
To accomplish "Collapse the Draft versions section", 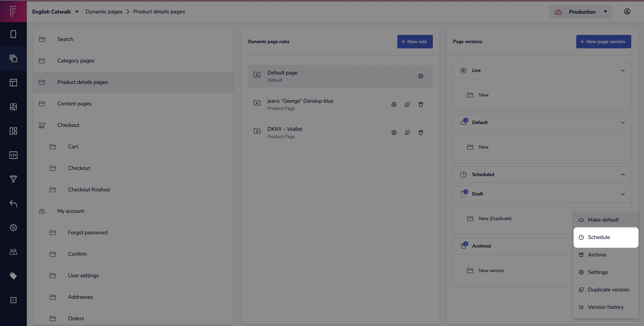I will [x=623, y=194].
